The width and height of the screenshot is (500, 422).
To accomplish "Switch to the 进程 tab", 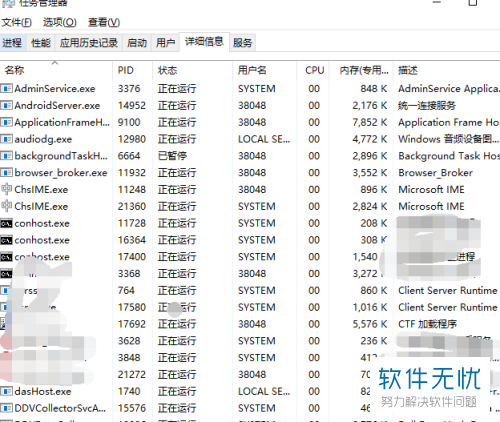I will click(x=12, y=43).
